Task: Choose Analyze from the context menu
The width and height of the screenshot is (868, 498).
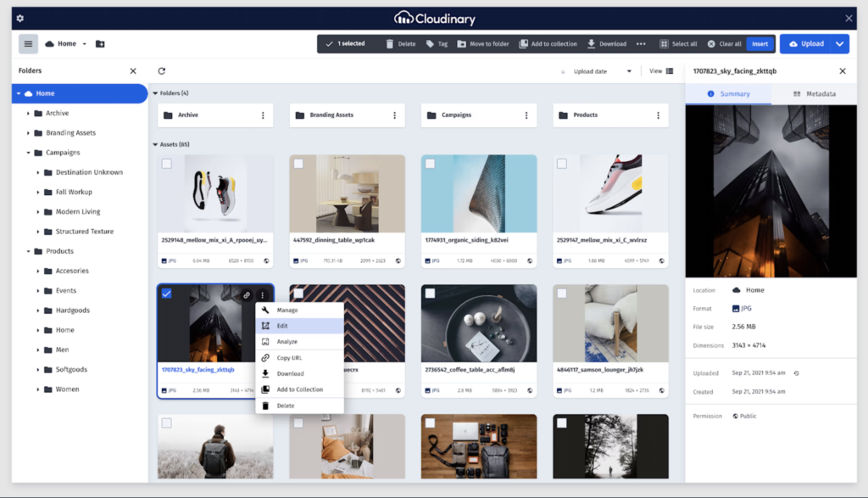Action: click(x=299, y=342)
